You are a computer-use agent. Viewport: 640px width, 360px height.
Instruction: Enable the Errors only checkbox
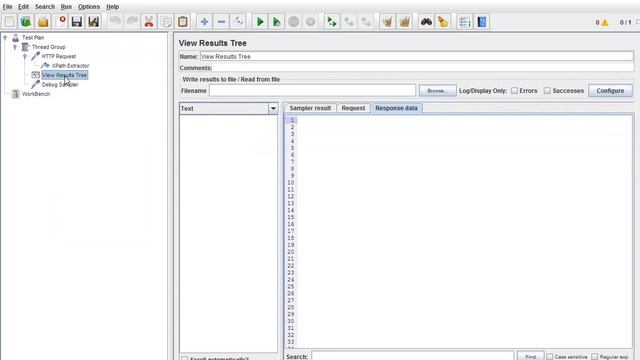pos(514,91)
